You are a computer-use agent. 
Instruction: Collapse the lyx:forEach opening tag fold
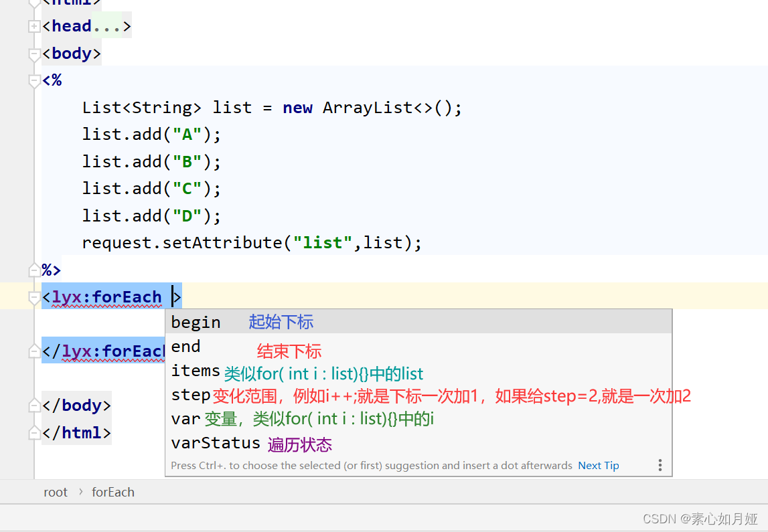[34, 298]
